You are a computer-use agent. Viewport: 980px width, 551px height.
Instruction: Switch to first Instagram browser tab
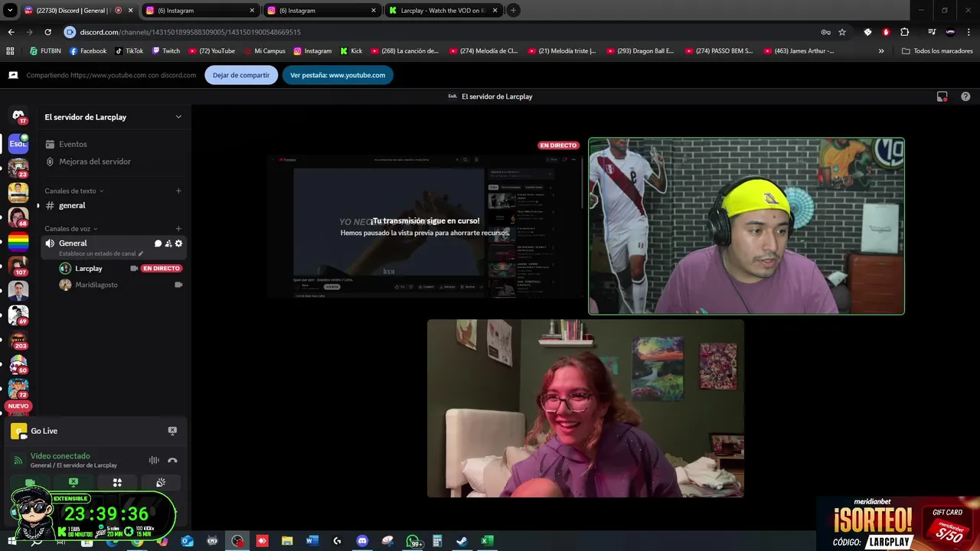pyautogui.click(x=201, y=11)
